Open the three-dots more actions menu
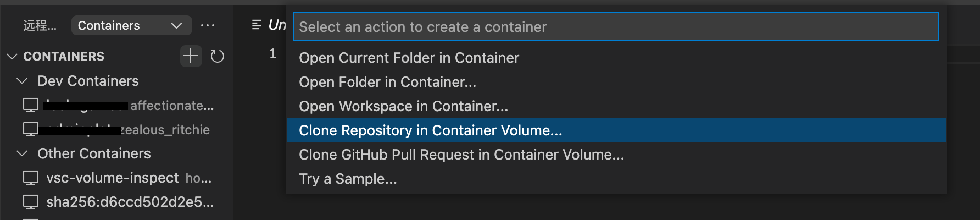The width and height of the screenshot is (980, 220). (208, 25)
